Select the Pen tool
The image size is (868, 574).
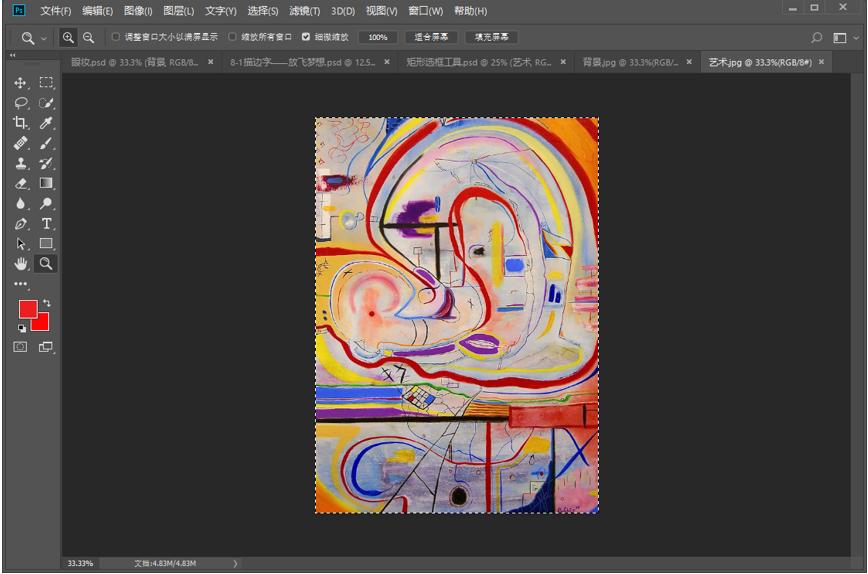(20, 224)
